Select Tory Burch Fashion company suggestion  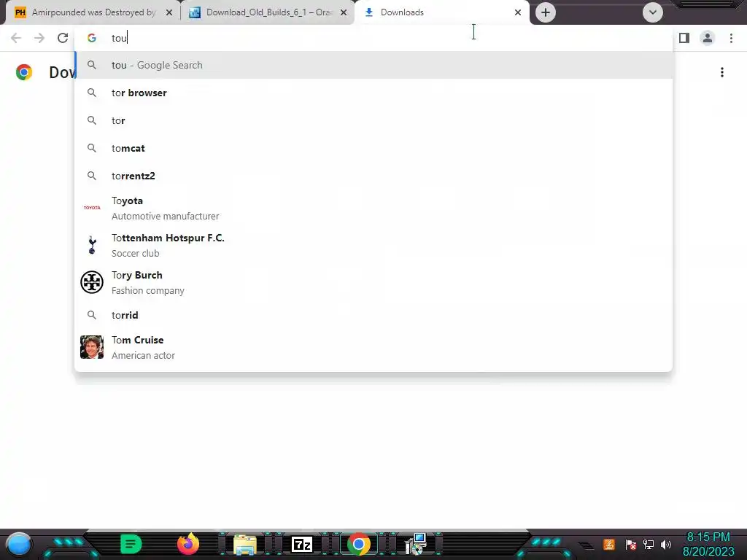374,282
